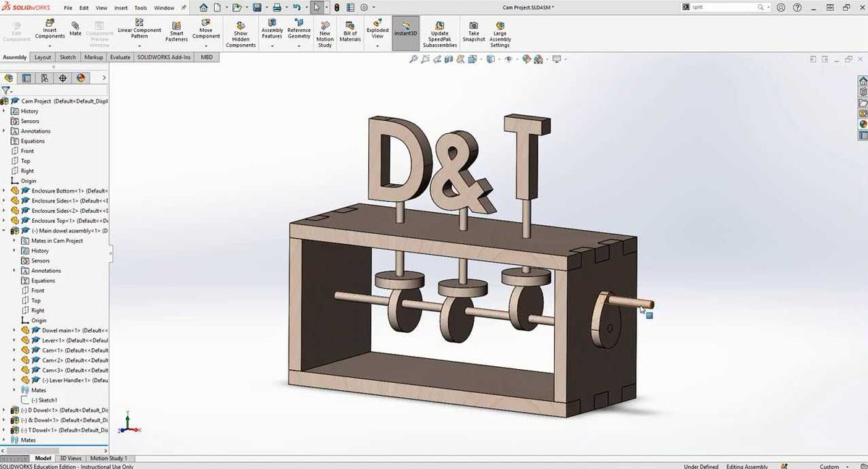Click the Undo icon
This screenshot has height=469, width=868.
297,7
